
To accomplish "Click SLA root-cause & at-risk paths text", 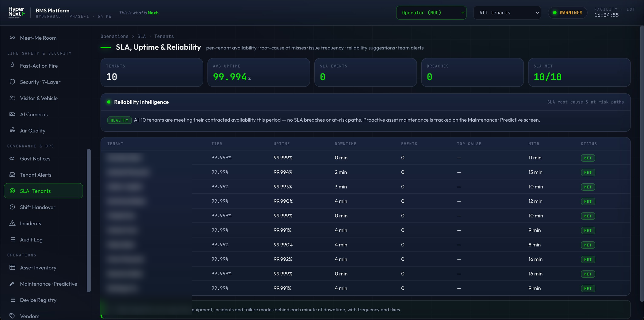I will click(585, 102).
